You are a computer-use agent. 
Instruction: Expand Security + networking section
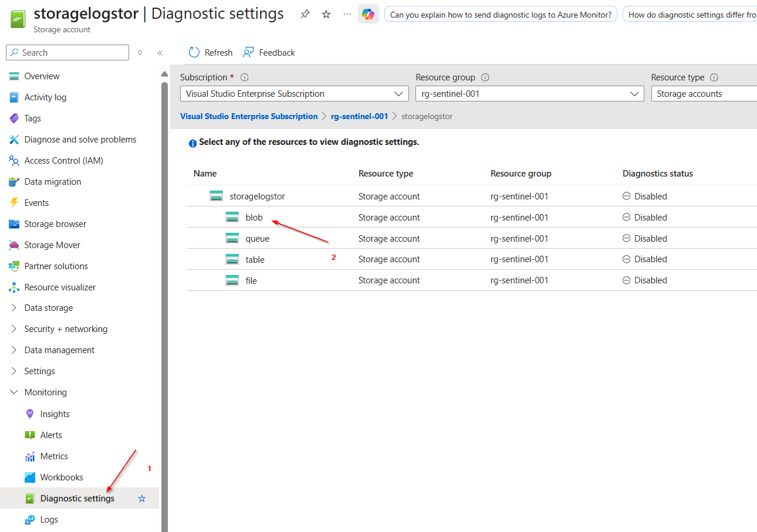pyautogui.click(x=66, y=329)
